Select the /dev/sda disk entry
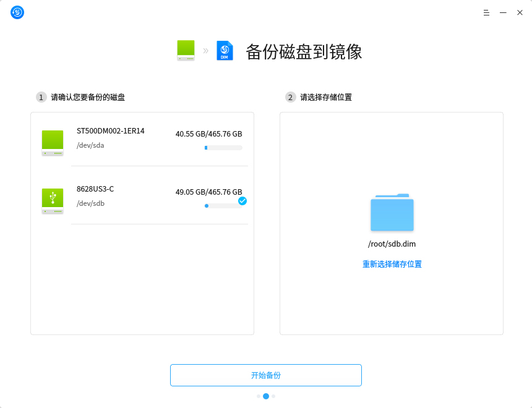 coord(142,139)
